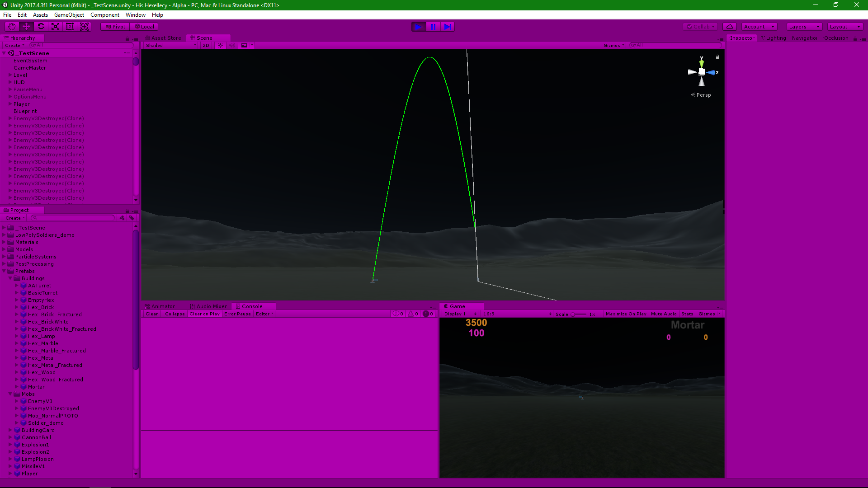Pause the running game
The height and width of the screenshot is (488, 868).
[433, 27]
